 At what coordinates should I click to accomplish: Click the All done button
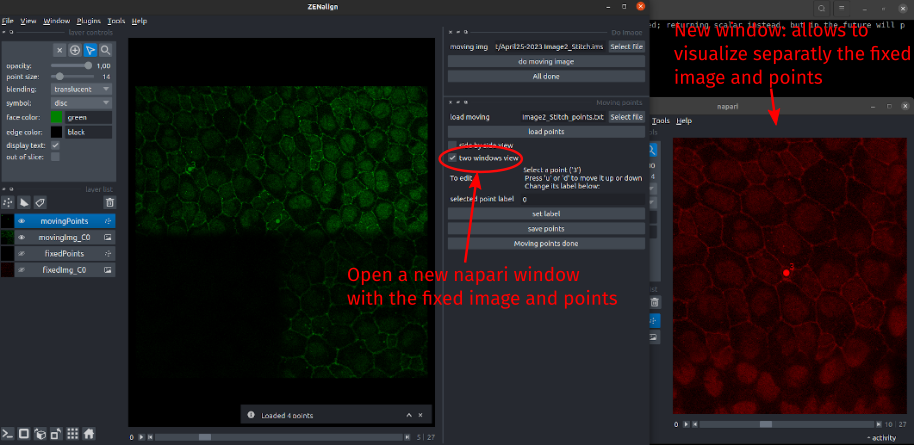546,76
